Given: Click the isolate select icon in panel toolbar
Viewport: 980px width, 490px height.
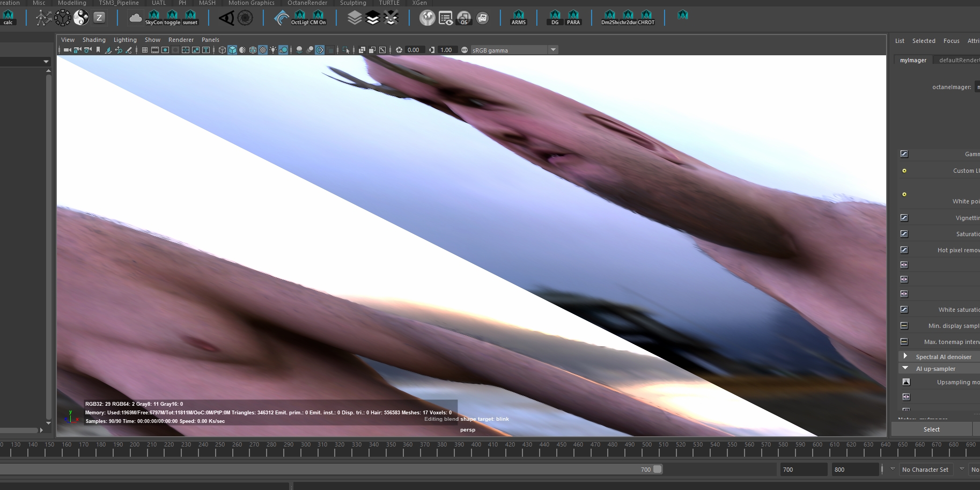Looking at the screenshot, I should click(x=346, y=50).
